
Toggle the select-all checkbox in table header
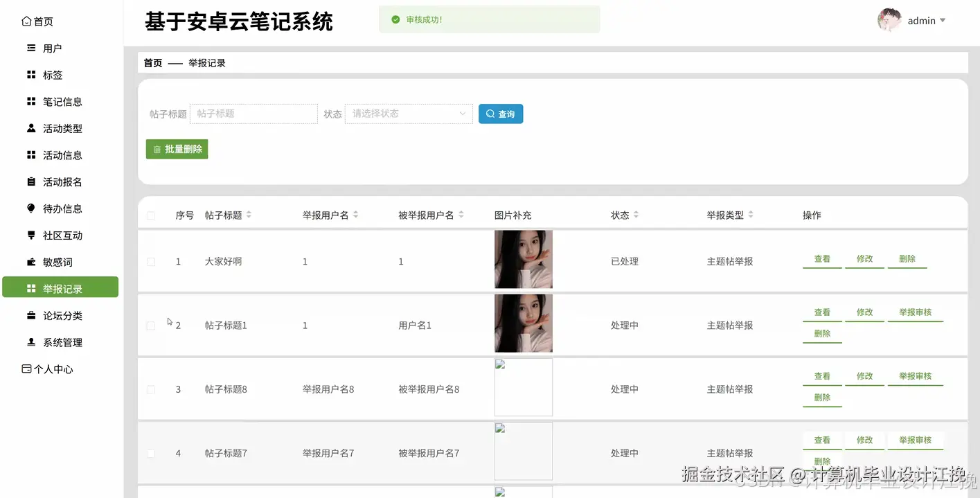(x=150, y=215)
